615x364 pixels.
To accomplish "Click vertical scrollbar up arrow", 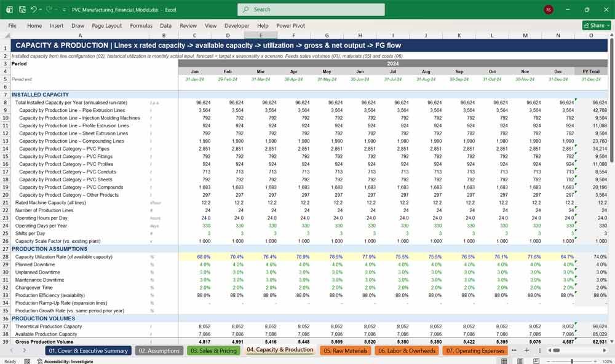I will [x=611, y=35].
